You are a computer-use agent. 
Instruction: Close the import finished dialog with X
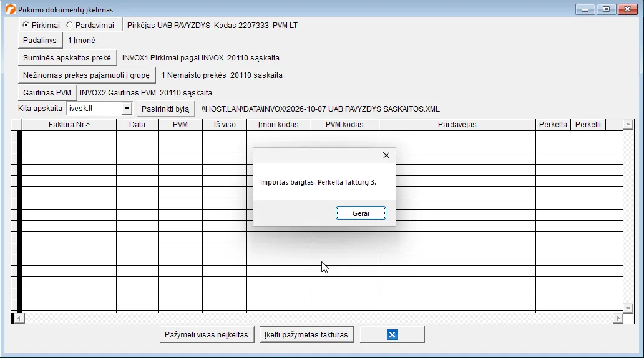point(386,155)
